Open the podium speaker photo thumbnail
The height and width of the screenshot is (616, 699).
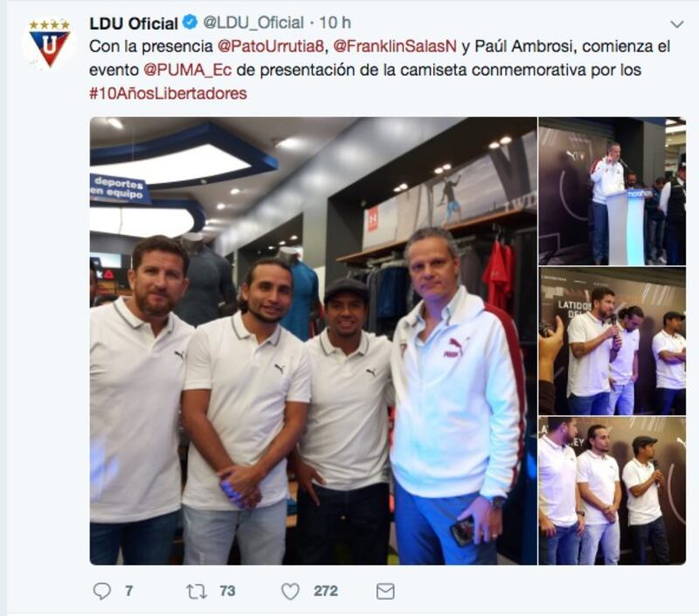(x=612, y=191)
